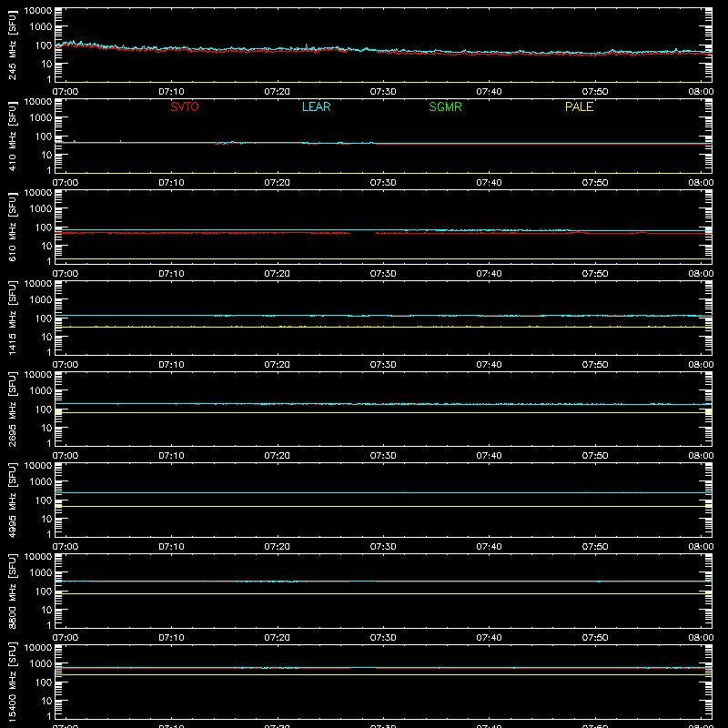The image size is (728, 728).
Task: Click 07:20 tick under the 2695 MHz plot
Action: coord(278,456)
